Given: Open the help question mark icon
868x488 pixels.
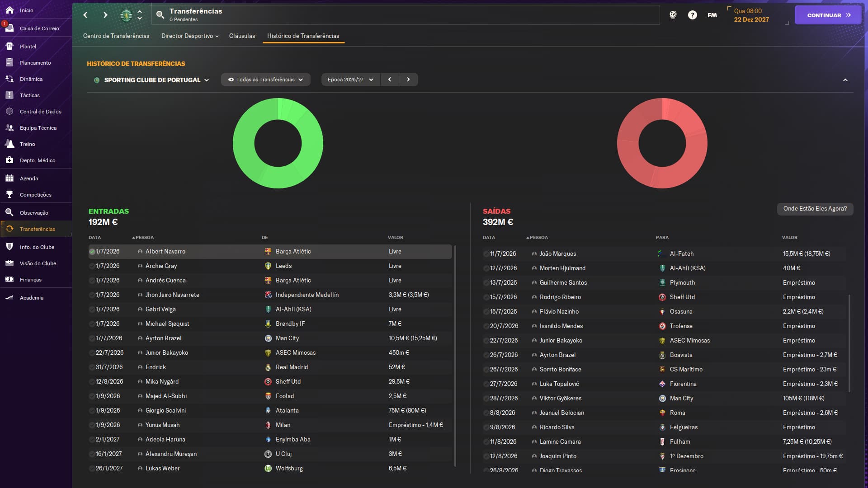Looking at the screenshot, I should click(692, 15).
